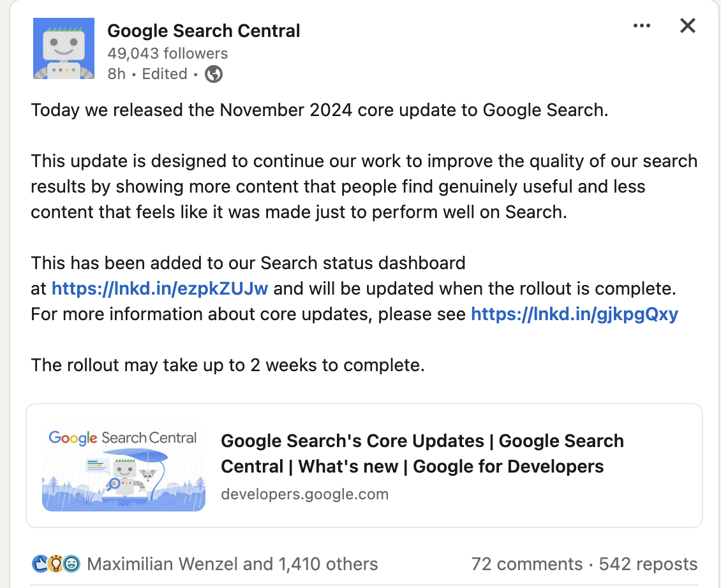Click the Google Search Central robot avatar
Viewport: 721px width, 588px height.
pos(63,48)
